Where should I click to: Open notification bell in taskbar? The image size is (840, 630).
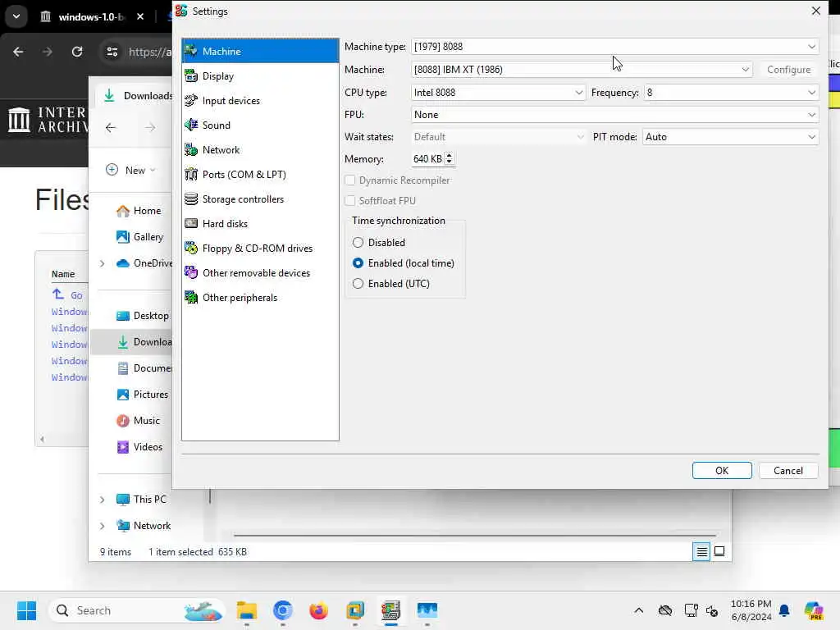[784, 610]
